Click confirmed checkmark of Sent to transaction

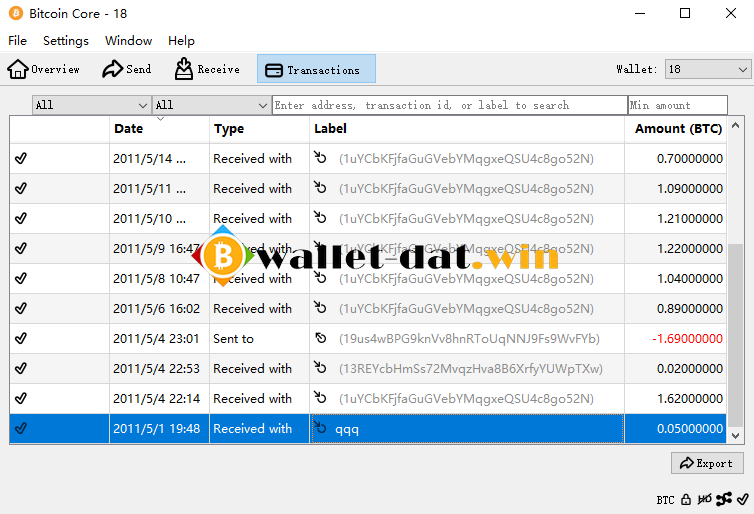click(x=21, y=338)
